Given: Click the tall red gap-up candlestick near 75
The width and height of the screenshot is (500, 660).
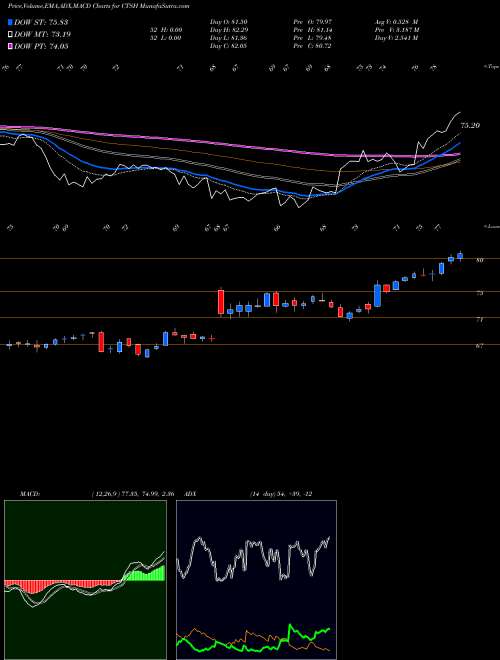Looking at the screenshot, I should point(221,301).
